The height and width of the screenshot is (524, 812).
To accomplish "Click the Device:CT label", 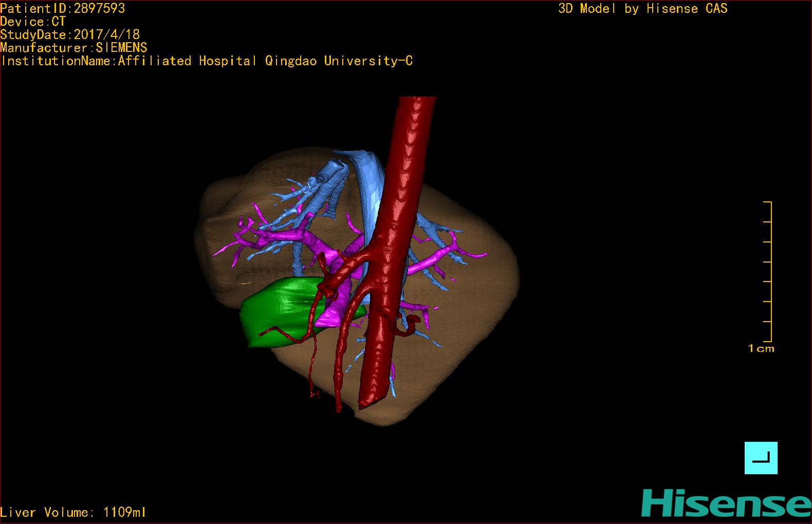I will coord(33,22).
